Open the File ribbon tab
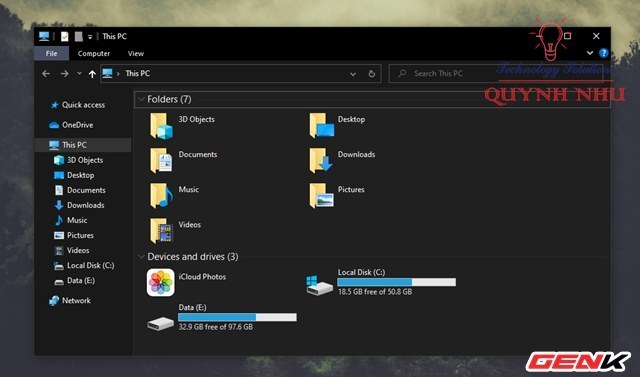640x377 pixels. pos(51,53)
